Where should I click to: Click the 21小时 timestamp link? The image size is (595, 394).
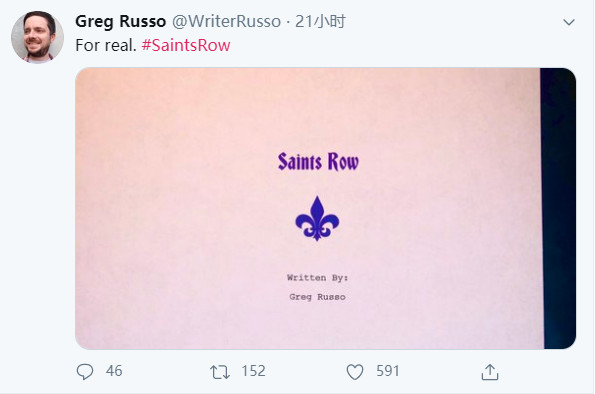coord(320,22)
